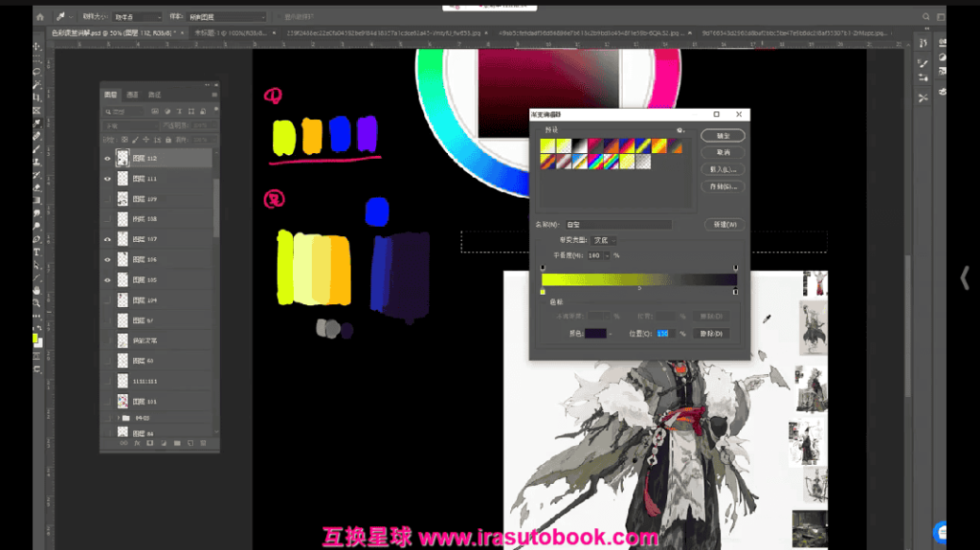Show layer 图层 109 visibility box
The height and width of the screenshot is (550, 980).
coord(107,199)
